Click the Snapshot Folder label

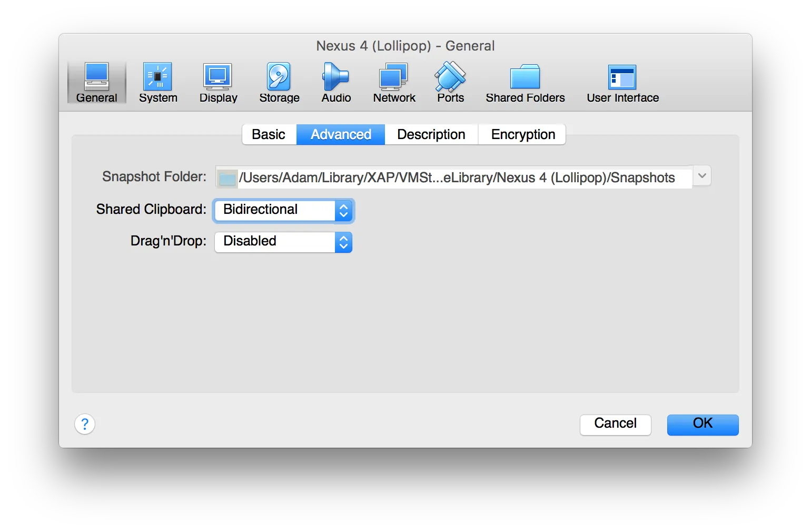click(154, 176)
